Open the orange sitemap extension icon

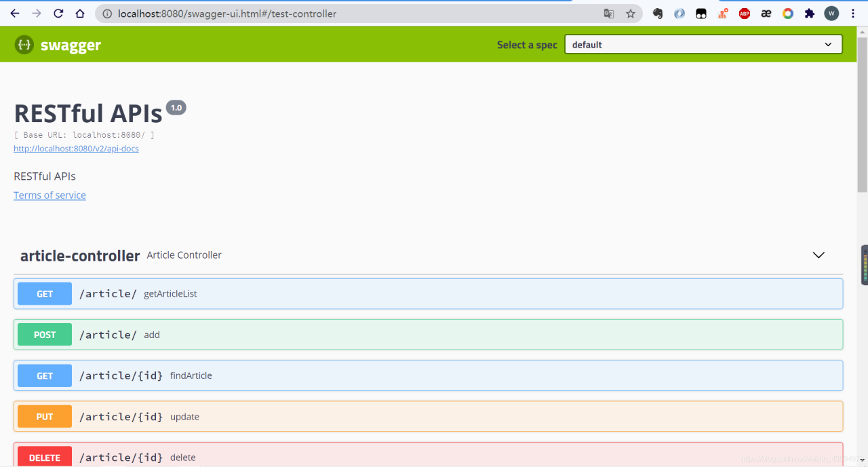723,14
